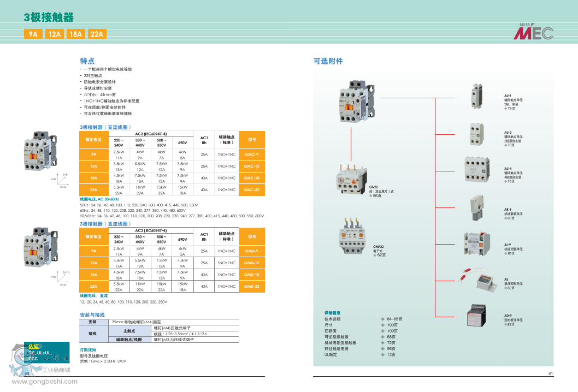Viewport: 578px width, 392px height.
Task: Select the 12A rating tab
Action: point(54,34)
